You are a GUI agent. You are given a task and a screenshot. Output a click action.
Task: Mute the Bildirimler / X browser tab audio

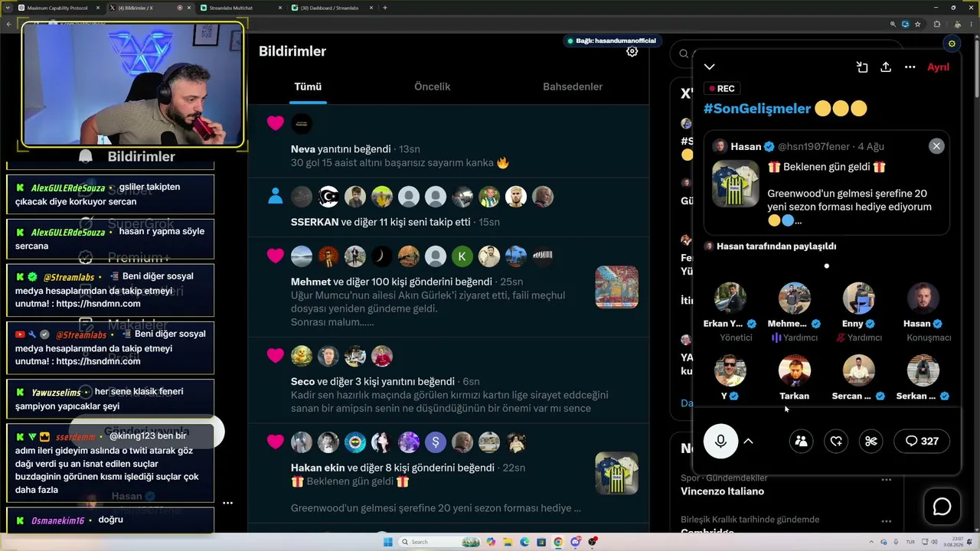click(x=180, y=8)
